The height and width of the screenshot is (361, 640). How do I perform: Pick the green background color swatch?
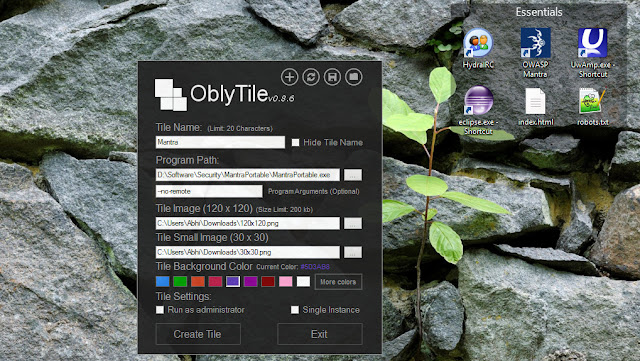[180, 281]
